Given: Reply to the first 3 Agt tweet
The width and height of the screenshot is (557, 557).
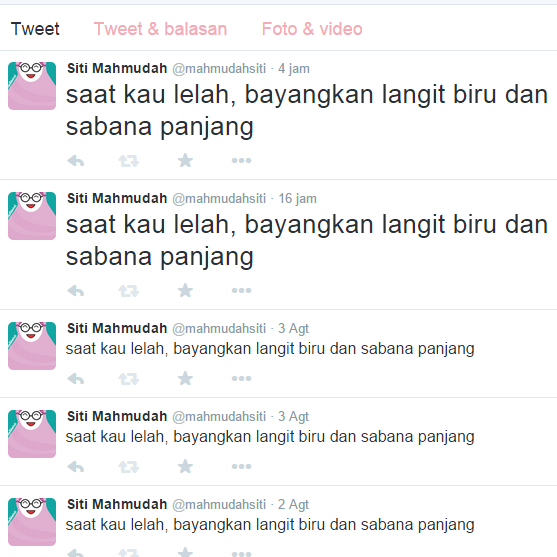Looking at the screenshot, I should coord(76,379).
